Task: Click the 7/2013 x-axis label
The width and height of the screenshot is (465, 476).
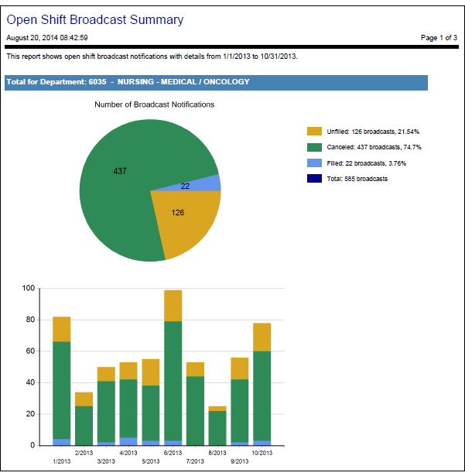Action: [x=195, y=461]
